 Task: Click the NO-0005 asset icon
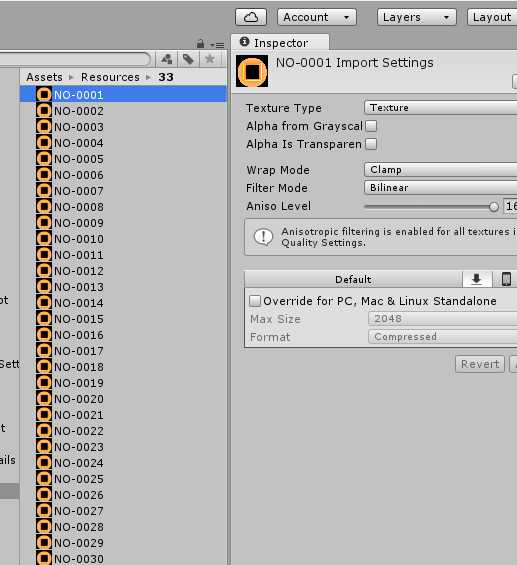pyautogui.click(x=44, y=159)
